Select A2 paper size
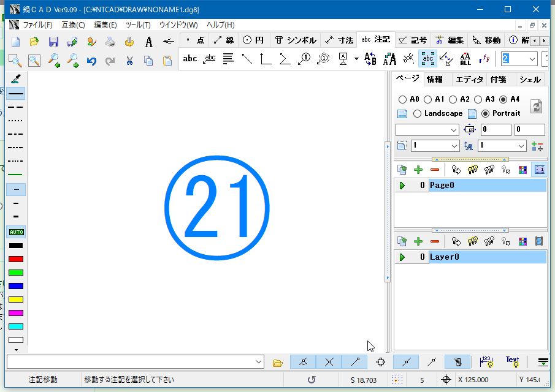This screenshot has height=392, width=555. [453, 100]
